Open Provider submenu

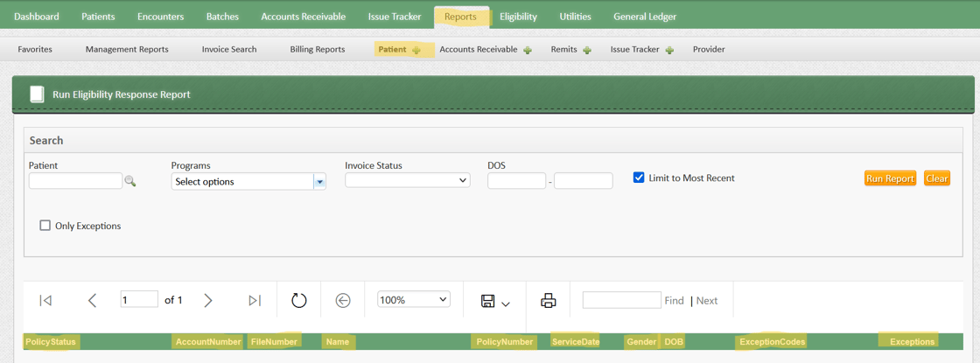(709, 49)
